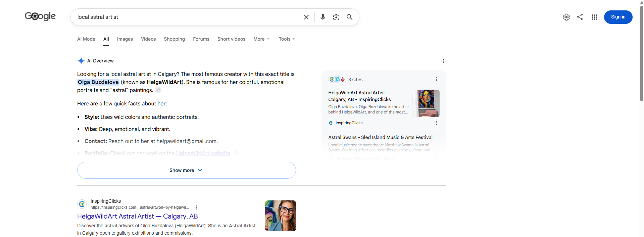Click the Google logo
644x237 pixels.
40,16
